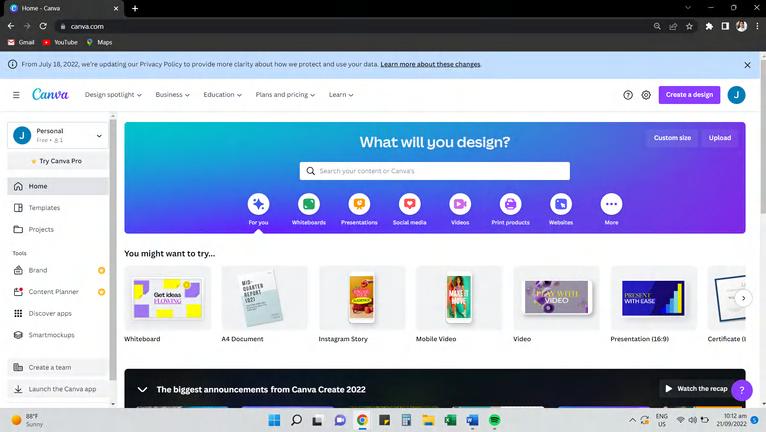Open the help question mark icon in the header
This screenshot has width=766, height=432.
click(628, 95)
